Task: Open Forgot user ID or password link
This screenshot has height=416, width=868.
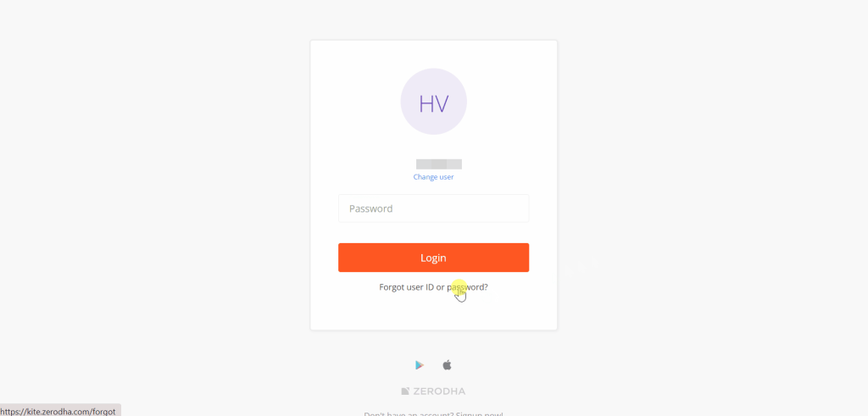Action: pyautogui.click(x=433, y=288)
